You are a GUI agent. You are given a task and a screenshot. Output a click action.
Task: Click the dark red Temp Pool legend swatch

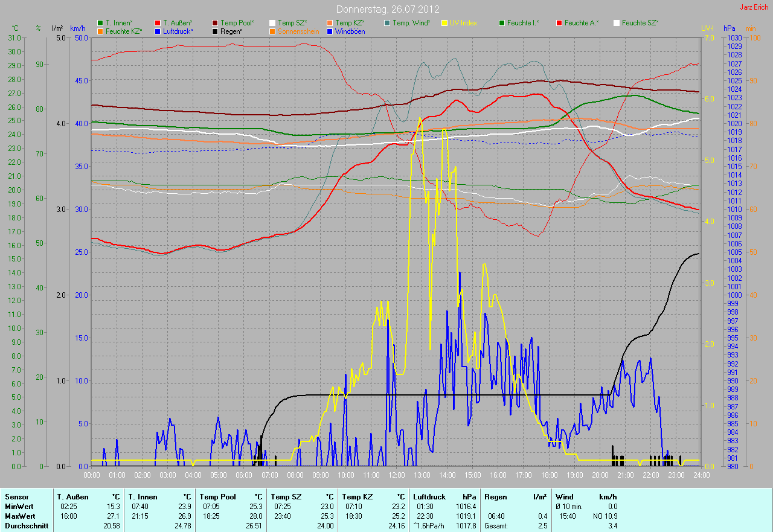[215, 23]
